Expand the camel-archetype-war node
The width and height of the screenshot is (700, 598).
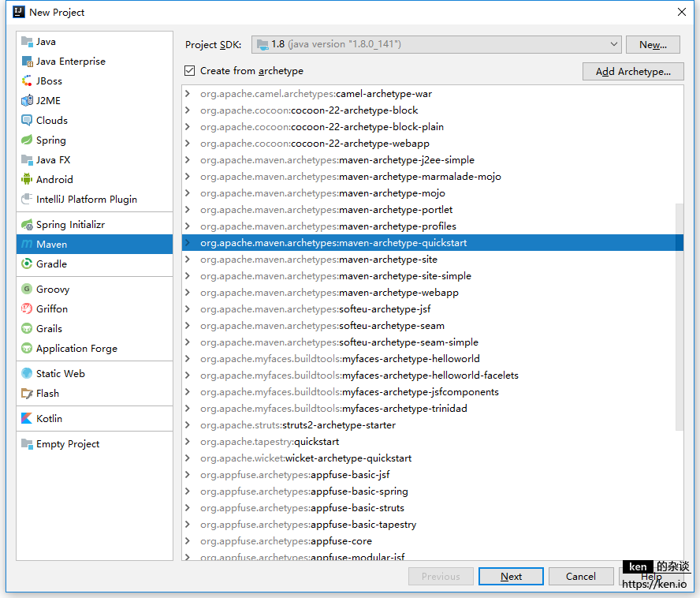pos(188,94)
